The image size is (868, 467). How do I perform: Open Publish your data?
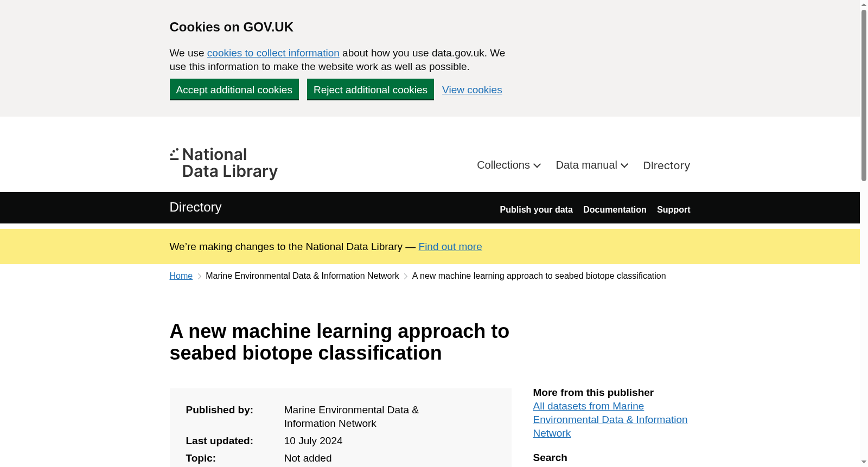click(536, 209)
